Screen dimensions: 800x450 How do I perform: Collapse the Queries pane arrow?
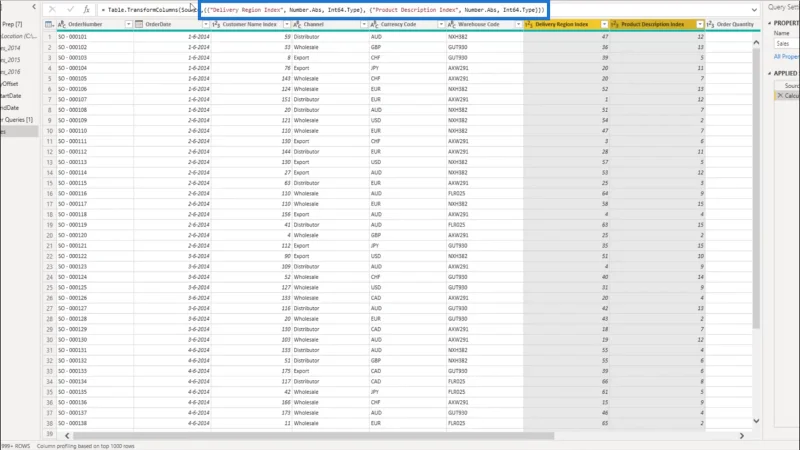34,7
